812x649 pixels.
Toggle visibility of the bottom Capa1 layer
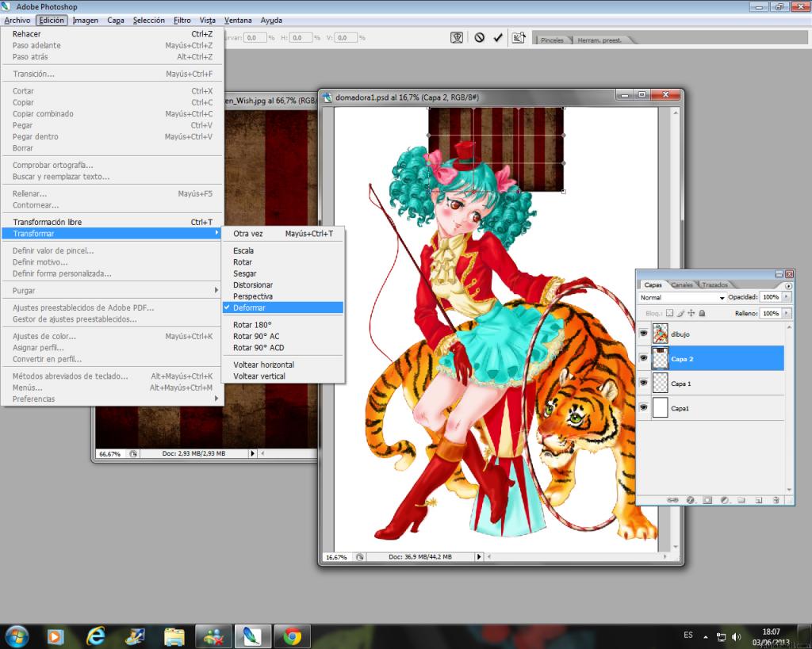[644, 407]
